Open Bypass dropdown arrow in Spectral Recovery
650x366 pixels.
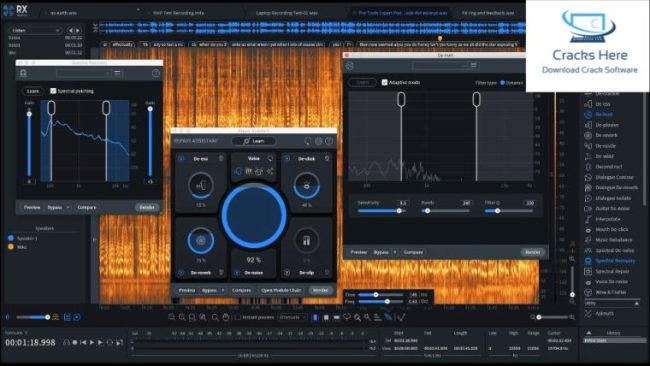click(68, 207)
